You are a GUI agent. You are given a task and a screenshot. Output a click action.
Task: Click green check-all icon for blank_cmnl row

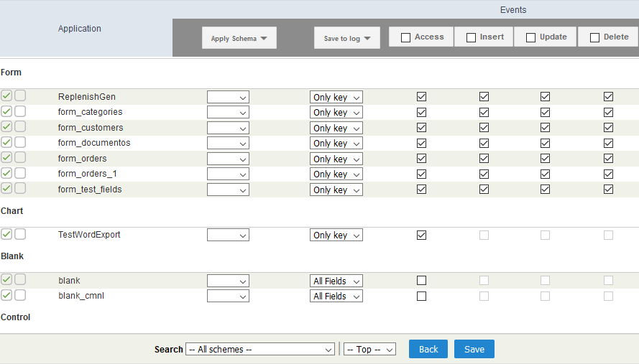click(6, 295)
